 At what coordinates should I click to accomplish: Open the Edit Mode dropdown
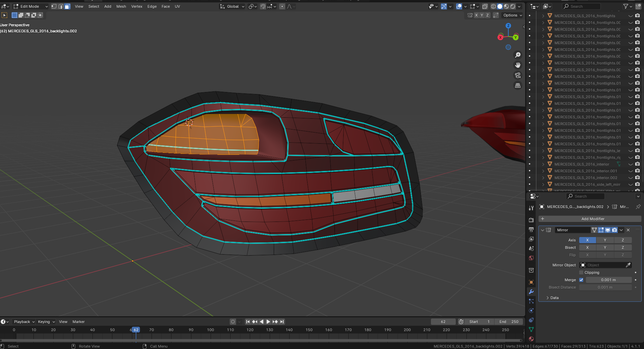[x=30, y=6]
